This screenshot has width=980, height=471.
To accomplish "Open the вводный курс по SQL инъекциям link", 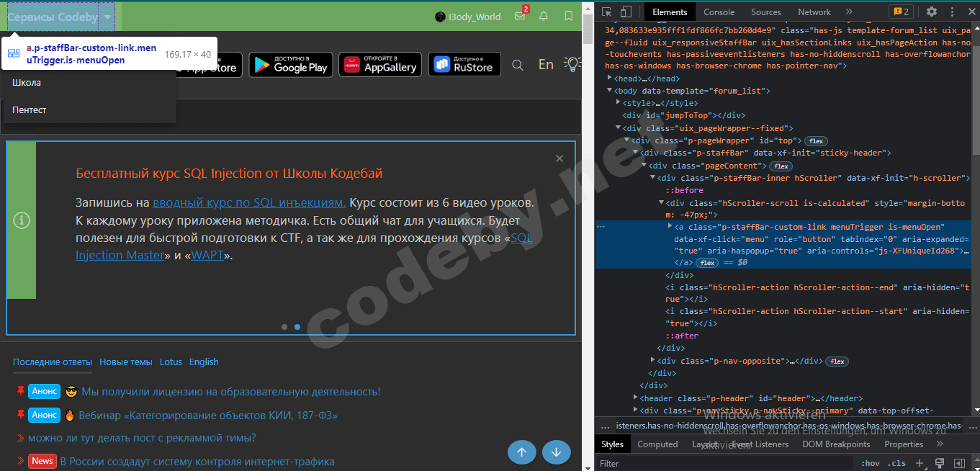I will click(x=249, y=202).
